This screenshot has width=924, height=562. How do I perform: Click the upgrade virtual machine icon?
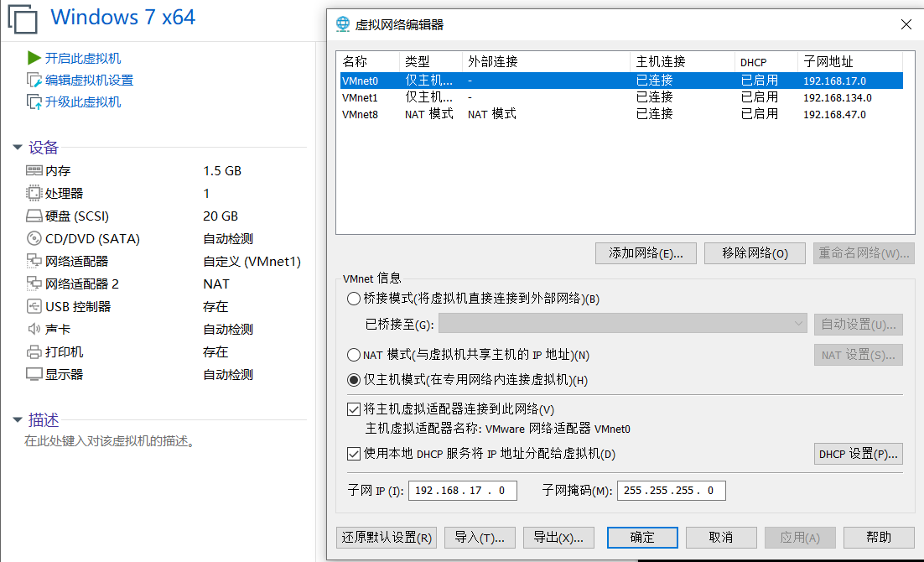pos(34,102)
